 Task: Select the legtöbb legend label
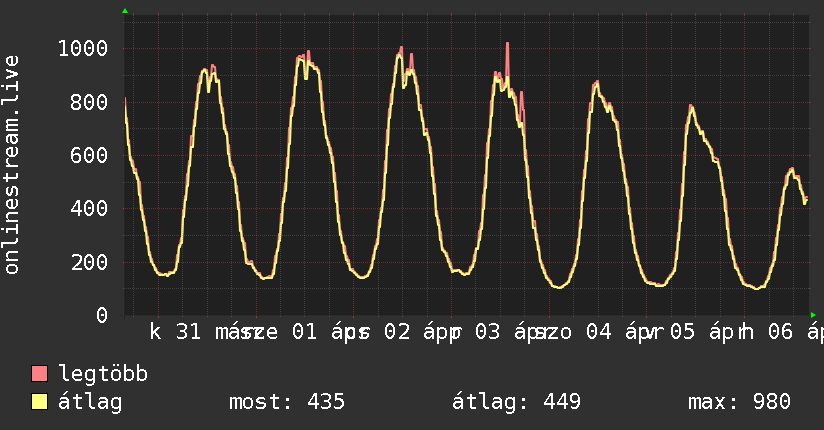104,374
